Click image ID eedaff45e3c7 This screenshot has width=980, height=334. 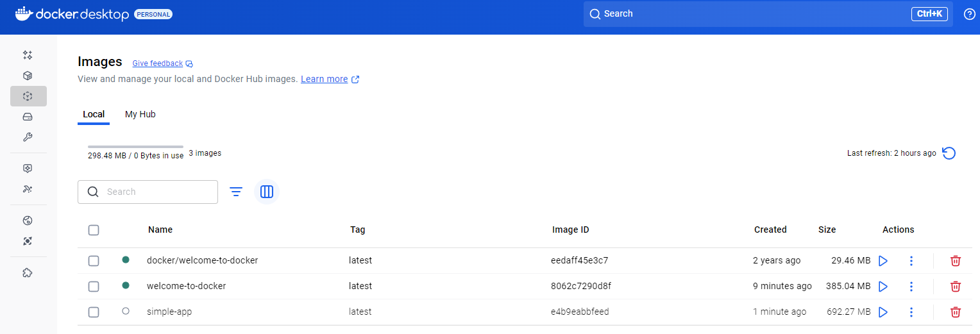[579, 260]
